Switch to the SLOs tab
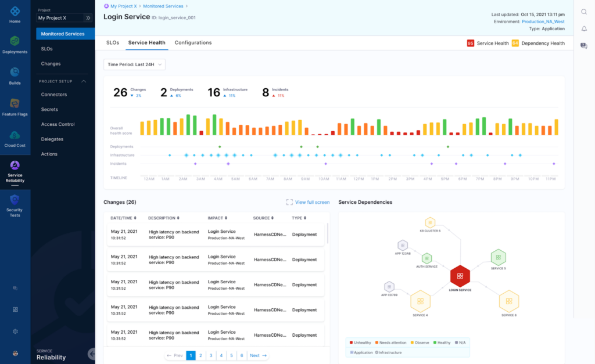 [x=113, y=42]
